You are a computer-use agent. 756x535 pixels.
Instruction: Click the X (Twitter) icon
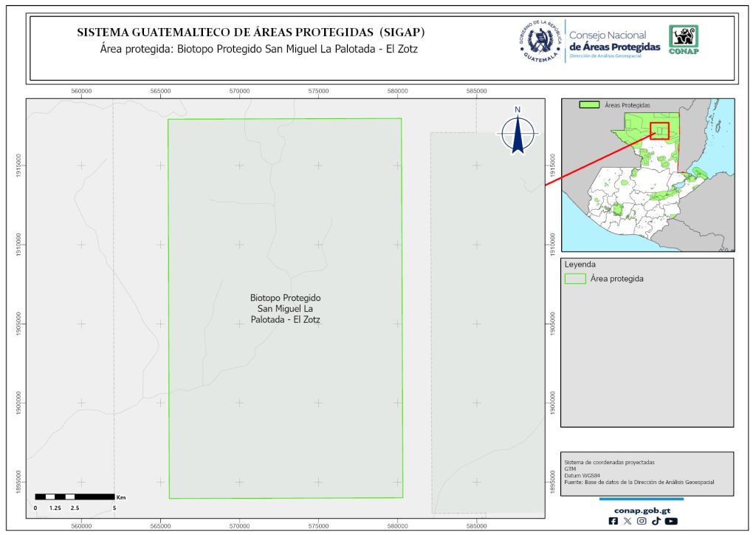(628, 521)
